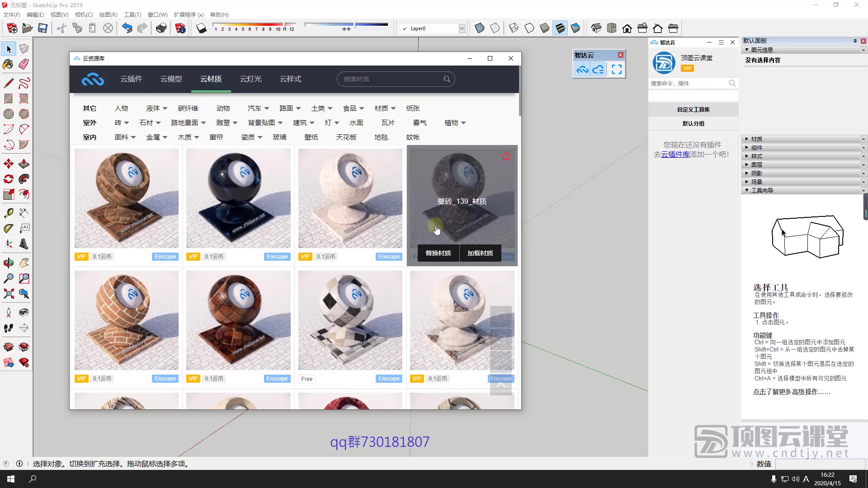
Task: Click the Tape Measure tool icon
Action: pos(8,213)
